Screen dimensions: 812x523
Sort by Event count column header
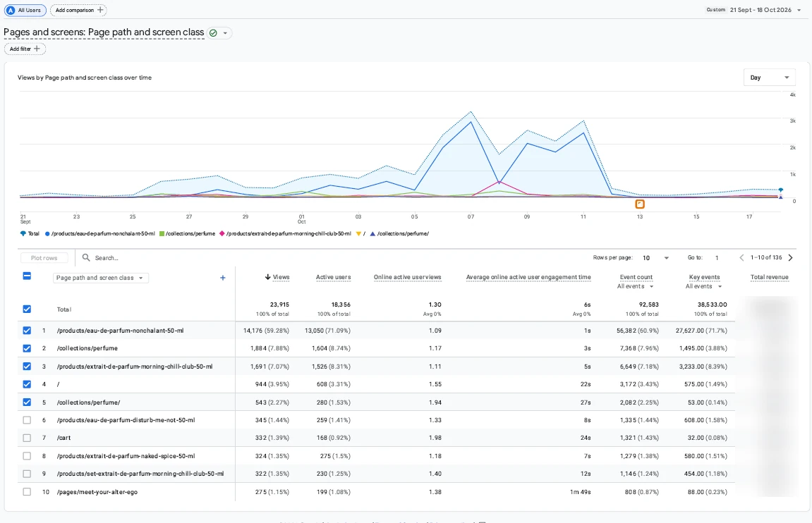[636, 277]
